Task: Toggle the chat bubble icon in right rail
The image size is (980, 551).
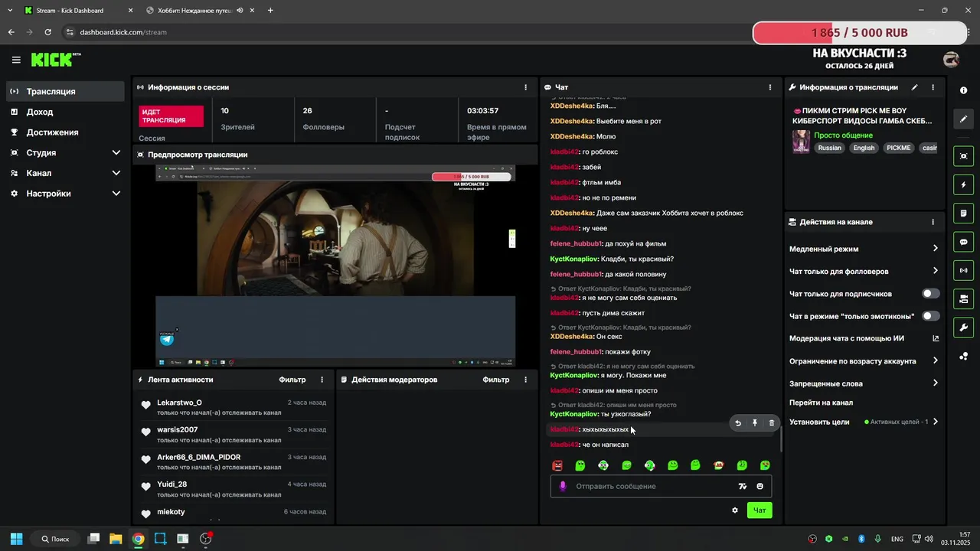Action: click(963, 242)
